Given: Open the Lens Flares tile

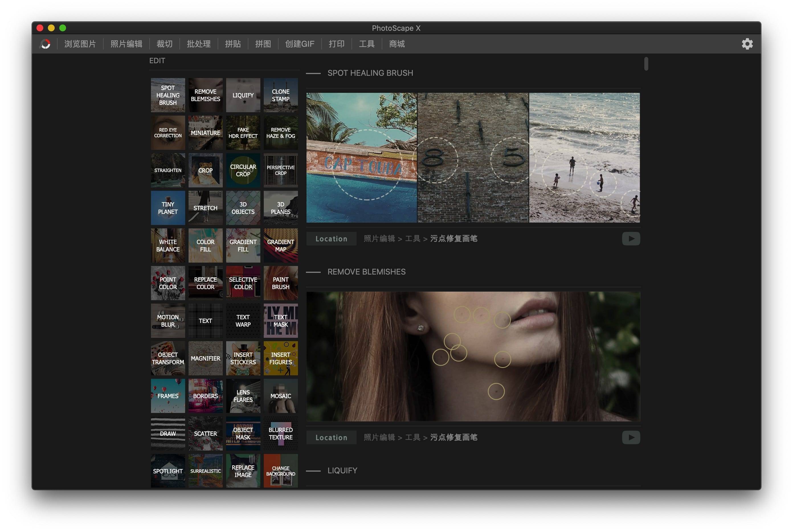Looking at the screenshot, I should tap(243, 396).
